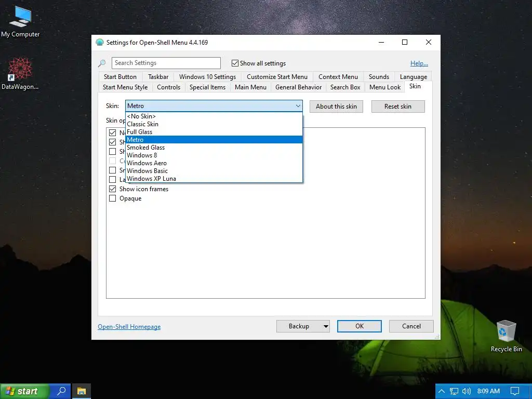
Task: Select Windows Basic skin
Action: pos(214,171)
